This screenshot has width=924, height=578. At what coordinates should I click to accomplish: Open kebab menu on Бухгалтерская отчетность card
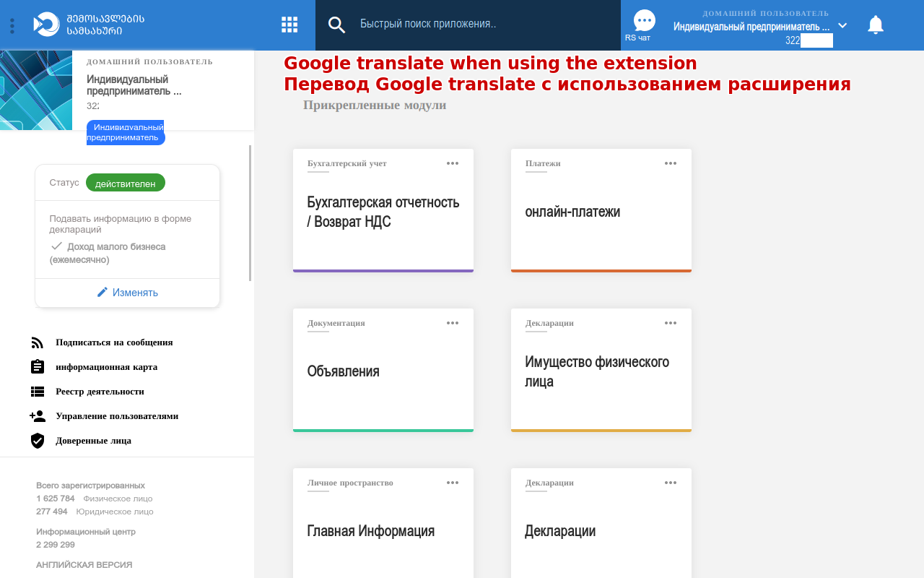point(453,163)
